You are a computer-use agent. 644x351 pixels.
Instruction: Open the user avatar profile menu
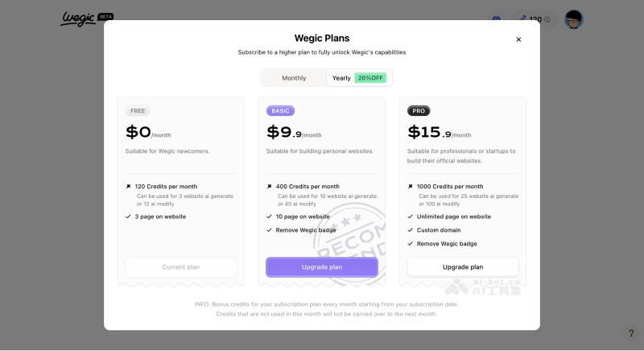[573, 19]
